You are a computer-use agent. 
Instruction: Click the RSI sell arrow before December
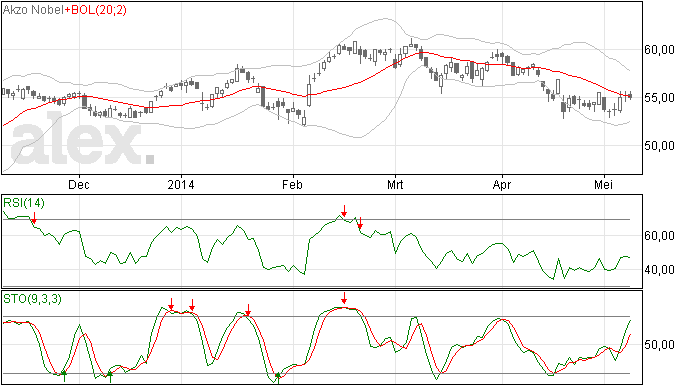(x=34, y=218)
